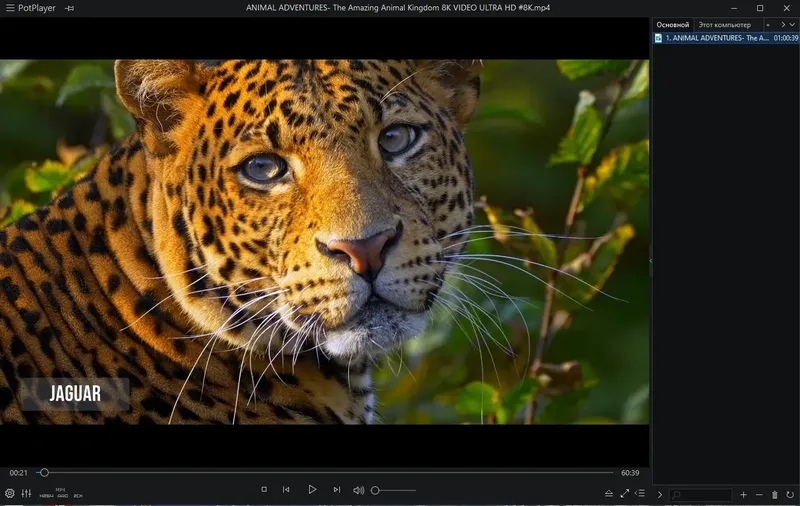Remove playlist item with the minus icon

click(759, 495)
